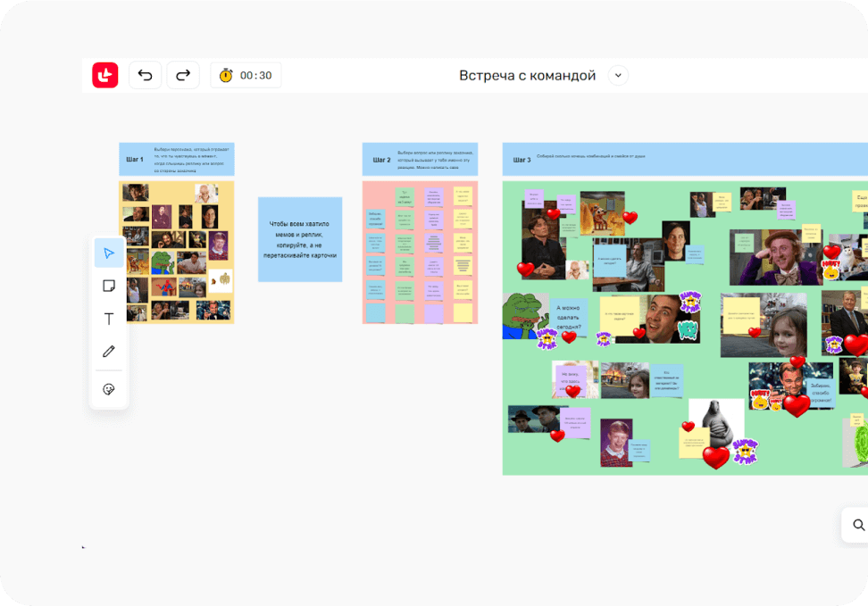Click the magnifier search icon
The width and height of the screenshot is (868, 606).
tap(858, 526)
